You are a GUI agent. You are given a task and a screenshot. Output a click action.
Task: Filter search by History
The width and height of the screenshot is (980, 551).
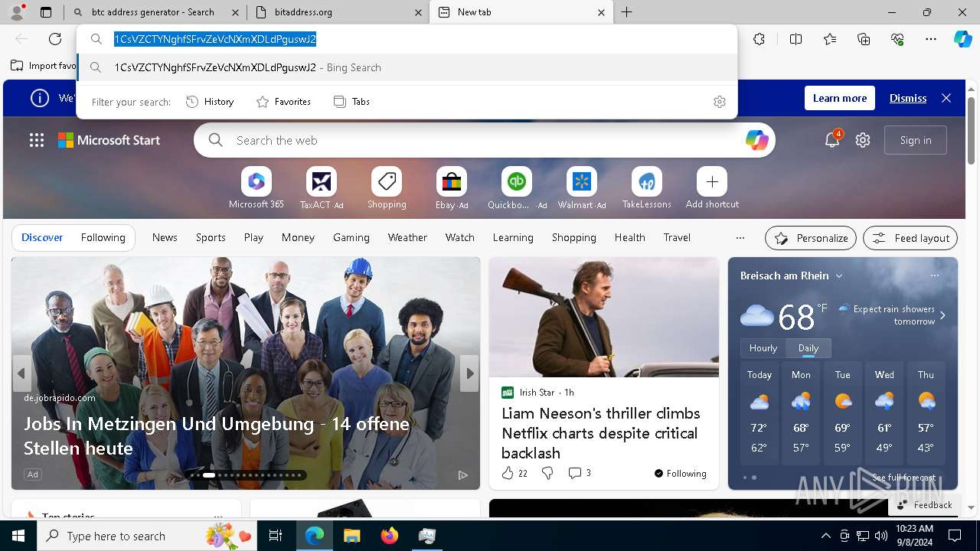(210, 102)
